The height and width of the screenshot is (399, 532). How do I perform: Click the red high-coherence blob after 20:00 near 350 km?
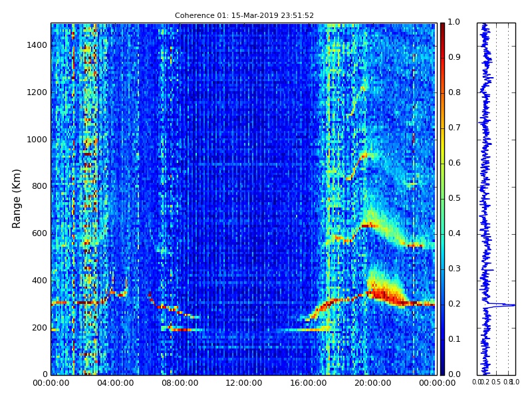coord(387,295)
